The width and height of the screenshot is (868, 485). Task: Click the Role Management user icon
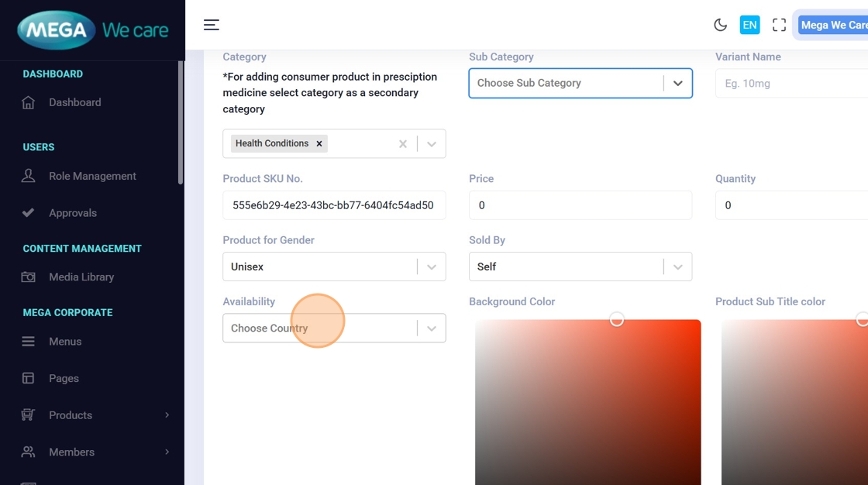(29, 176)
